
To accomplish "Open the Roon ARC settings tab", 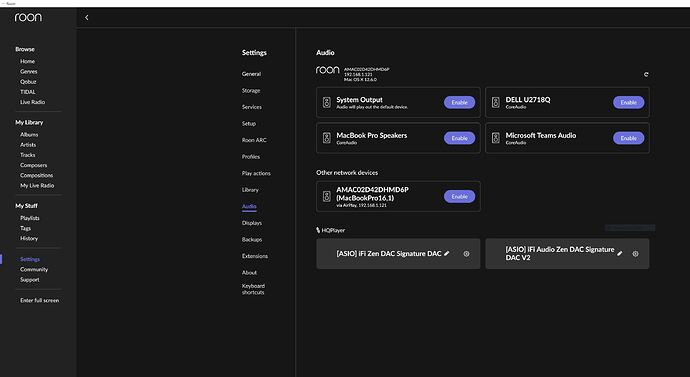I will [x=254, y=140].
